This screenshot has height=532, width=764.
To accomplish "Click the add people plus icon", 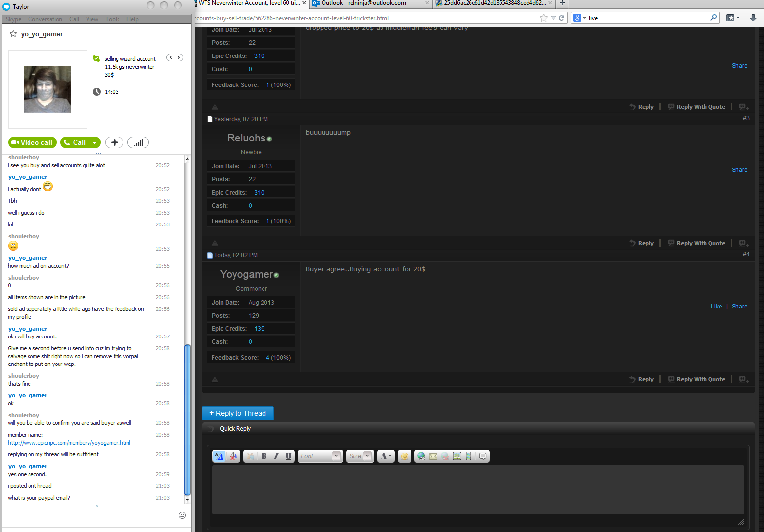I will tap(114, 142).
